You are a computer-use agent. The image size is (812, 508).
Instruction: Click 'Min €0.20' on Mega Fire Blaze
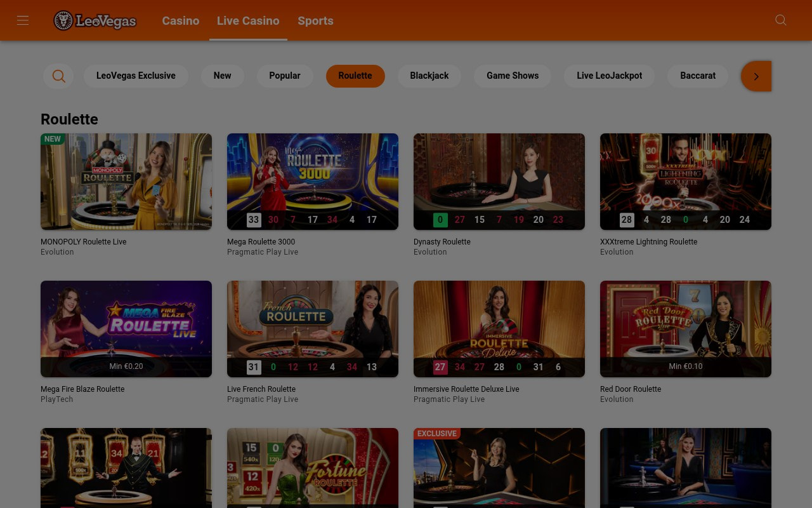point(126,366)
